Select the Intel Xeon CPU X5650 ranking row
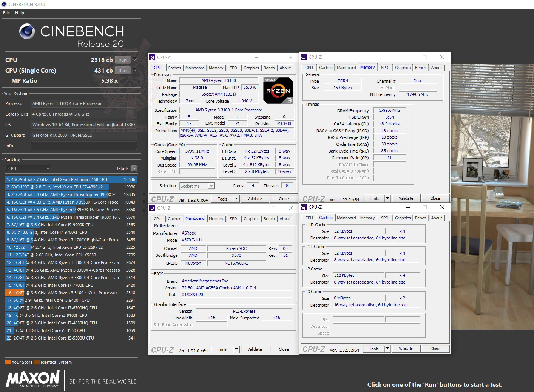This screenshot has height=392, width=534. (x=71, y=255)
